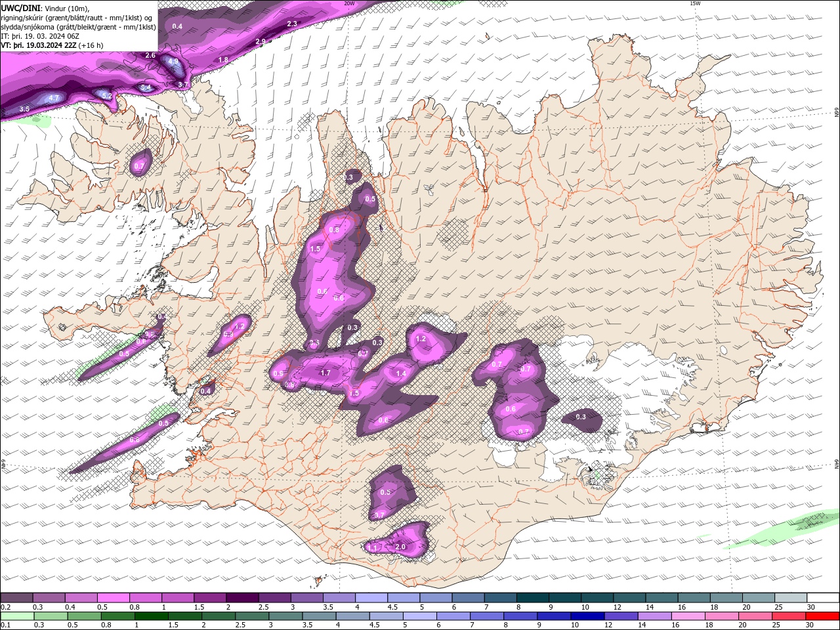Click the bright red swatch on rain scale
Viewport: 840px width, 630px height.
(823, 616)
